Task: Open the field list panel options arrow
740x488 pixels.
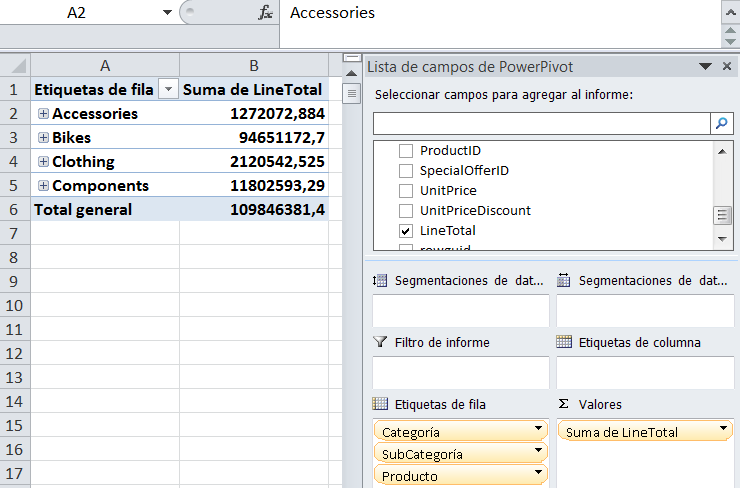Action: [706, 66]
